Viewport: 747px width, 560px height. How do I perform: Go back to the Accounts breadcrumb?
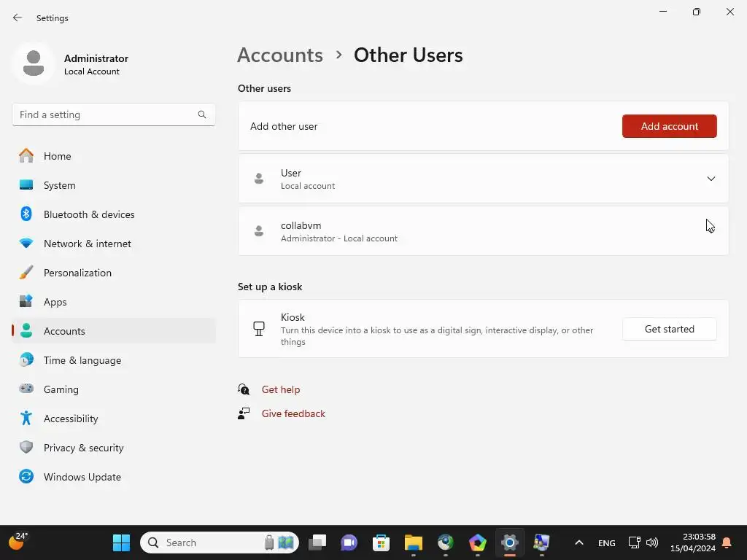click(x=280, y=55)
